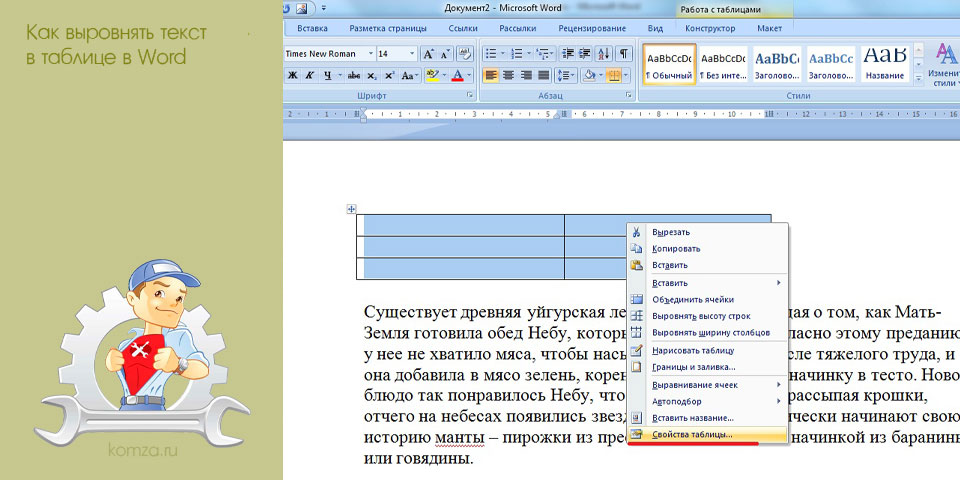Apply red font color button
The width and height of the screenshot is (960, 480).
[x=457, y=76]
